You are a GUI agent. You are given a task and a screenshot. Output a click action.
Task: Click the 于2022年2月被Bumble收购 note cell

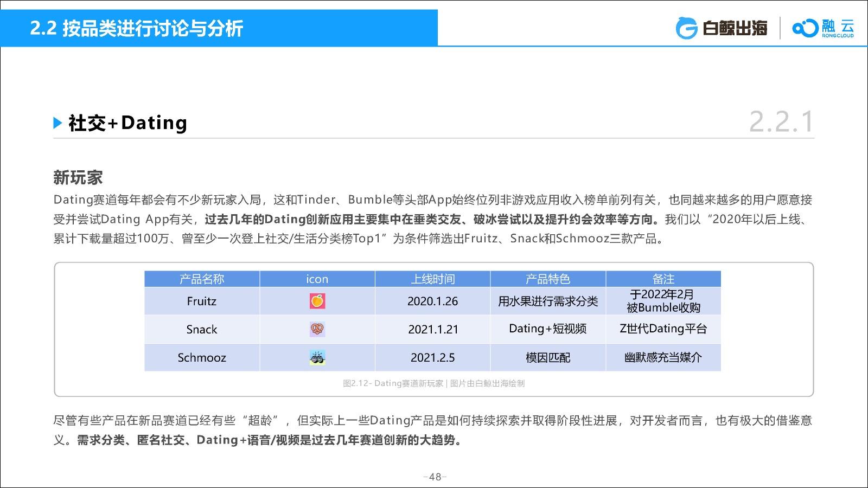pyautogui.click(x=663, y=301)
